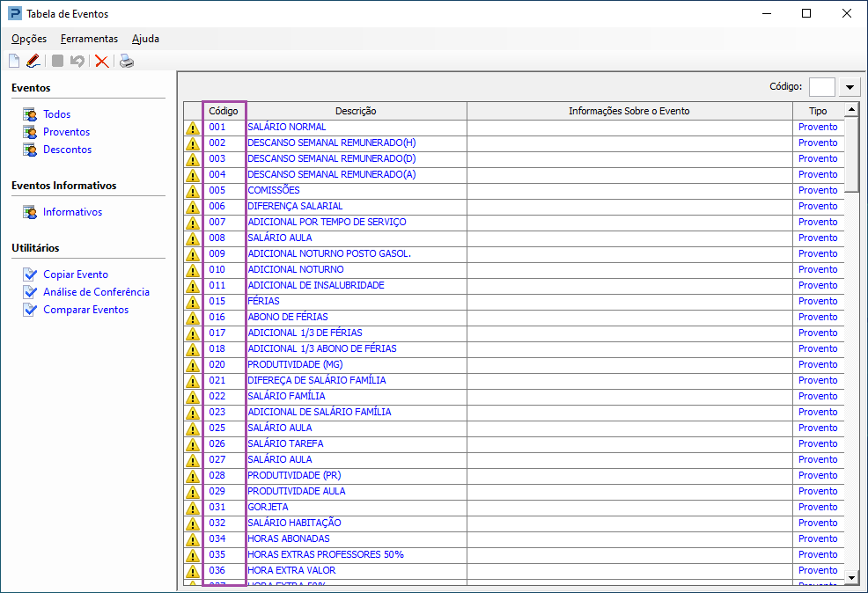Image resolution: width=868 pixels, height=593 pixels.
Task: Click Provento type of row 018
Action: pos(818,349)
